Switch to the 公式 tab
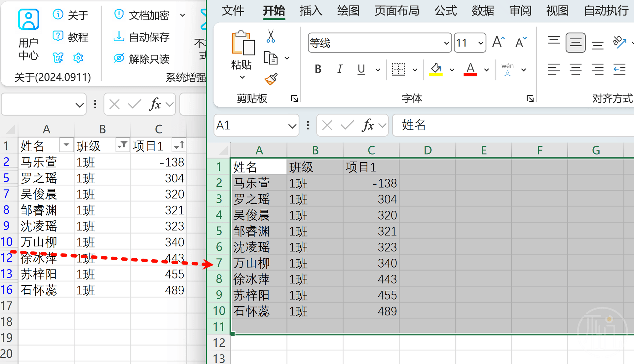 [446, 11]
